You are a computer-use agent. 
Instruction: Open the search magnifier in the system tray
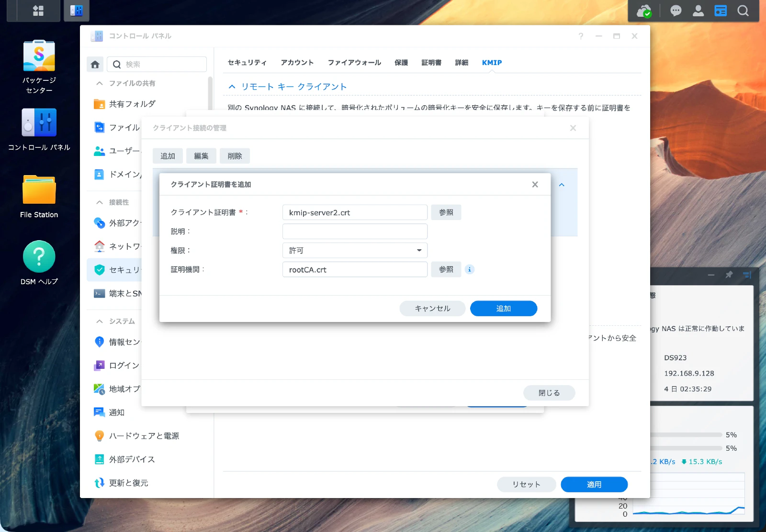(x=743, y=10)
